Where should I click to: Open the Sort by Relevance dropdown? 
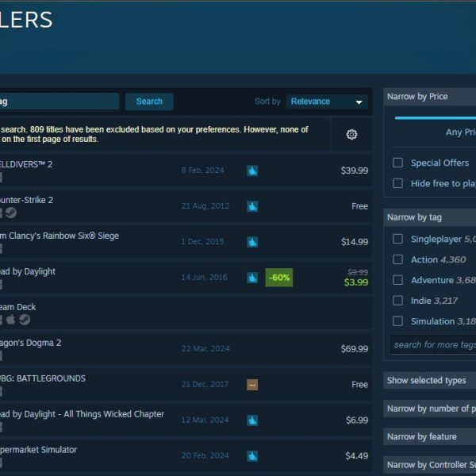click(327, 102)
